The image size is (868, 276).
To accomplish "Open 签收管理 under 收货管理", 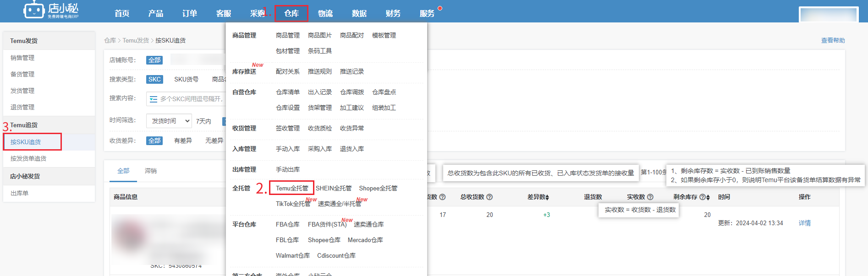I will tap(288, 128).
